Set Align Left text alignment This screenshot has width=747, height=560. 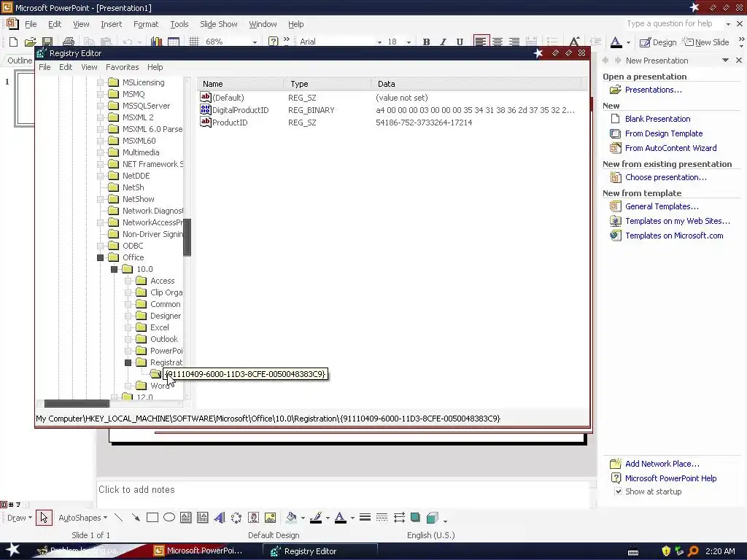[x=481, y=42]
